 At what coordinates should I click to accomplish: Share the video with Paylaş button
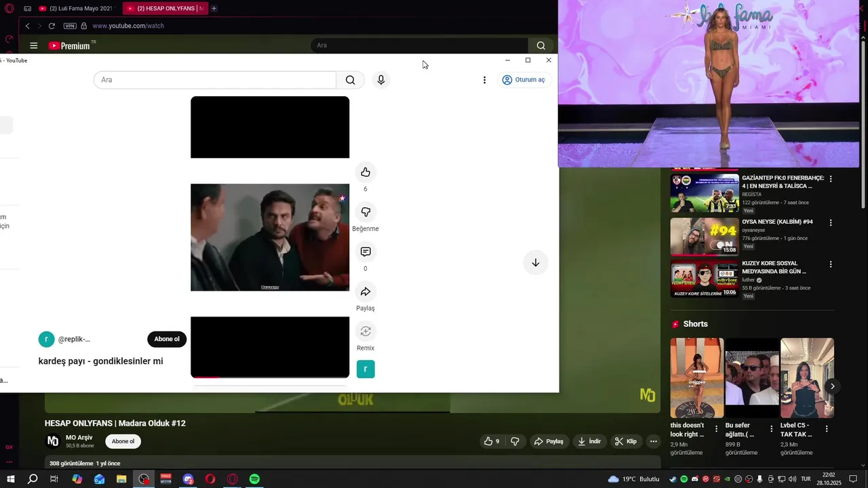click(x=549, y=441)
